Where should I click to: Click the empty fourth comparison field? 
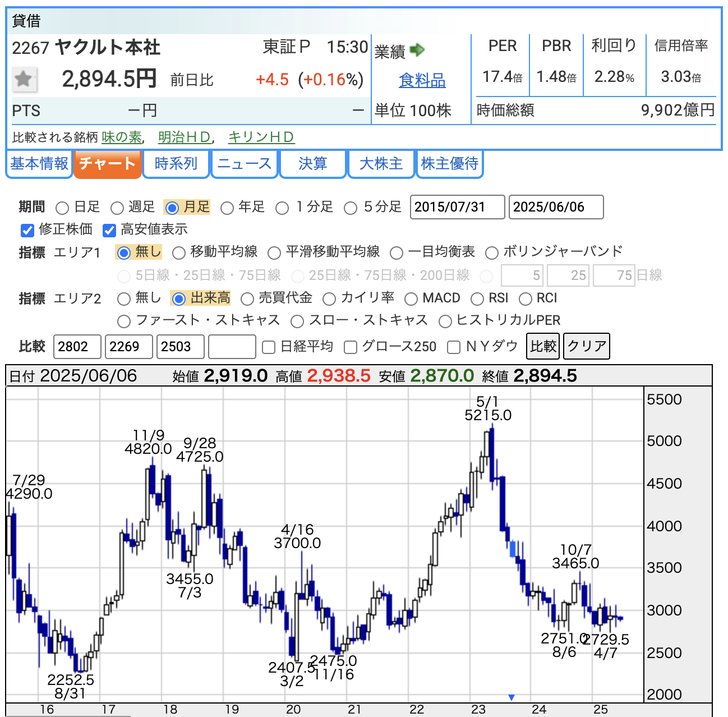point(232,347)
